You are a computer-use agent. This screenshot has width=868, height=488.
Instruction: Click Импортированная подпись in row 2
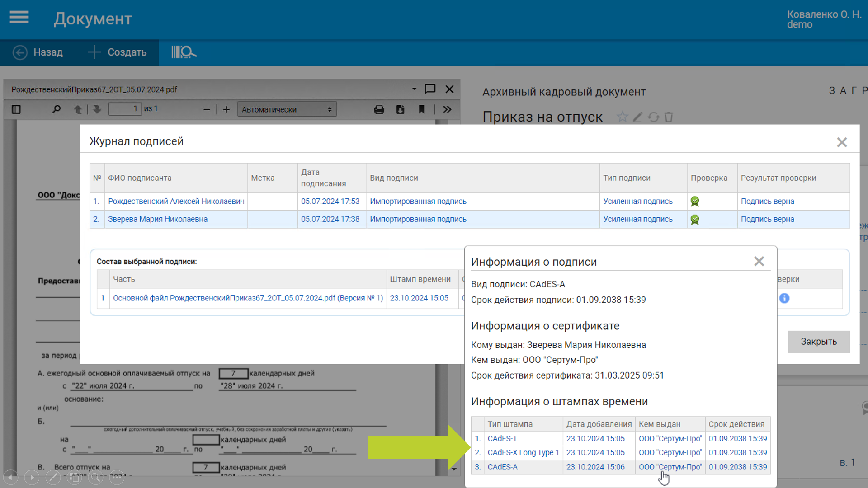(418, 219)
